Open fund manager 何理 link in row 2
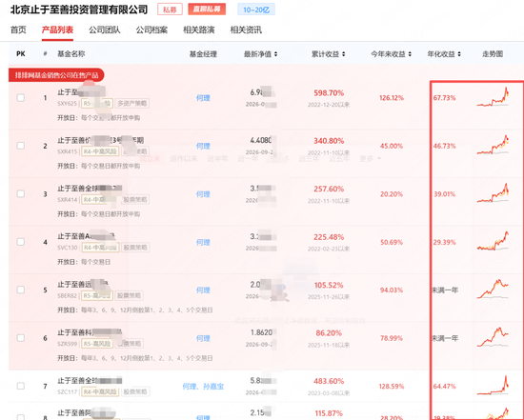Screen dimensions: 524x420 [x=203, y=146]
